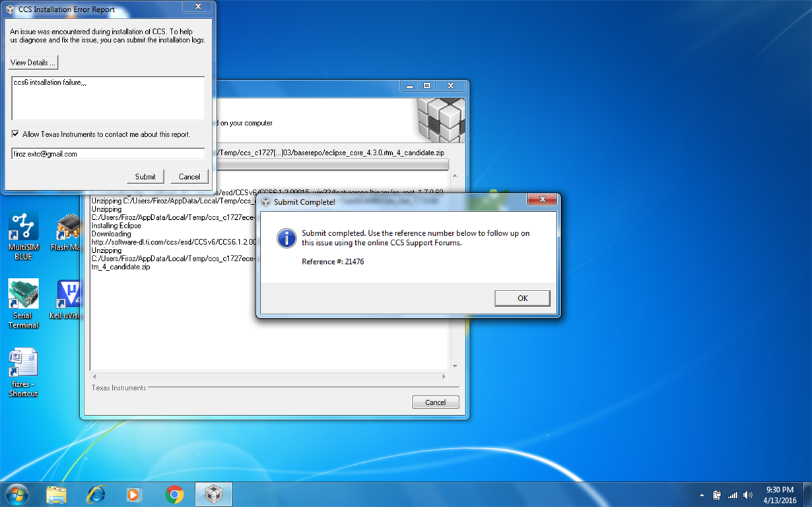Image resolution: width=812 pixels, height=507 pixels.
Task: Close the CCS Installation Error Report window
Action: coord(198,7)
